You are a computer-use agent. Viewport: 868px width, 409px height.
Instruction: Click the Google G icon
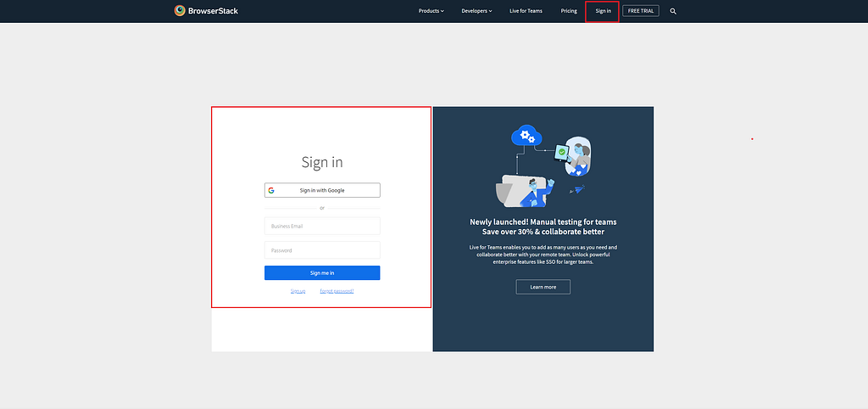[271, 190]
